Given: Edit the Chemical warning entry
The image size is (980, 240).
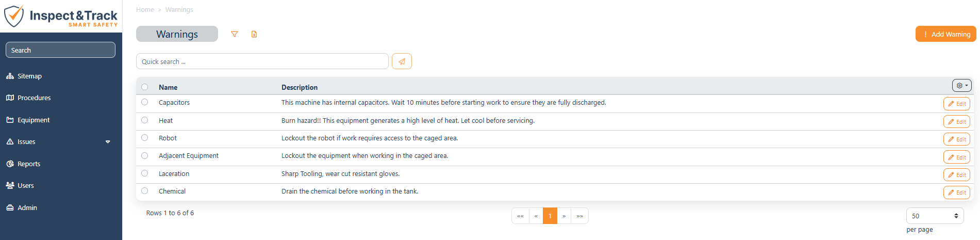Looking at the screenshot, I should pos(957,193).
